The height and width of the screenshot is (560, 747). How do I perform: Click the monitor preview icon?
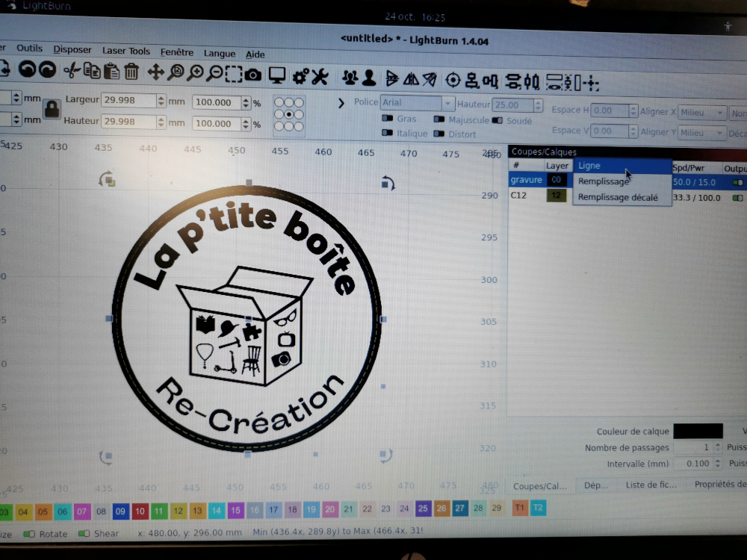tap(277, 75)
